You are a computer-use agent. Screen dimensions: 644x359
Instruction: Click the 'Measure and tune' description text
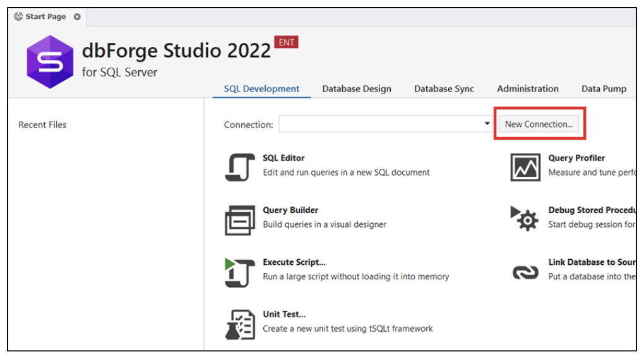pos(592,173)
